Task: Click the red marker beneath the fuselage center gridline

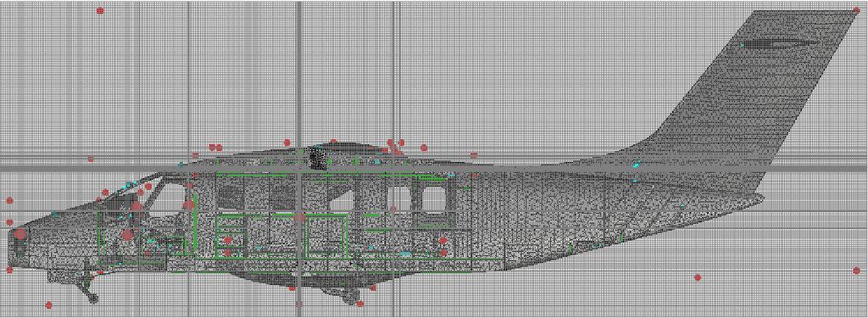Action: [x=299, y=304]
